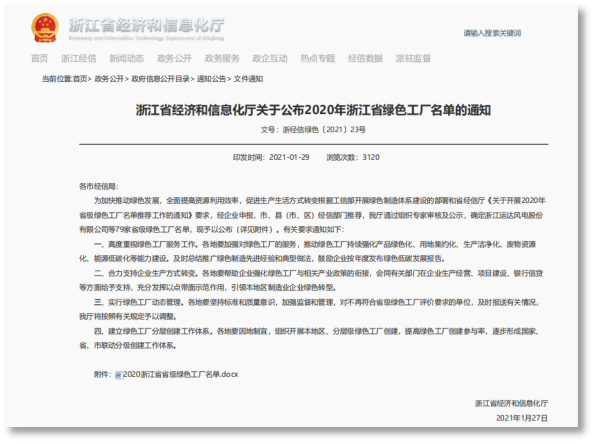Click 通知公告 breadcrumb link

(x=211, y=79)
